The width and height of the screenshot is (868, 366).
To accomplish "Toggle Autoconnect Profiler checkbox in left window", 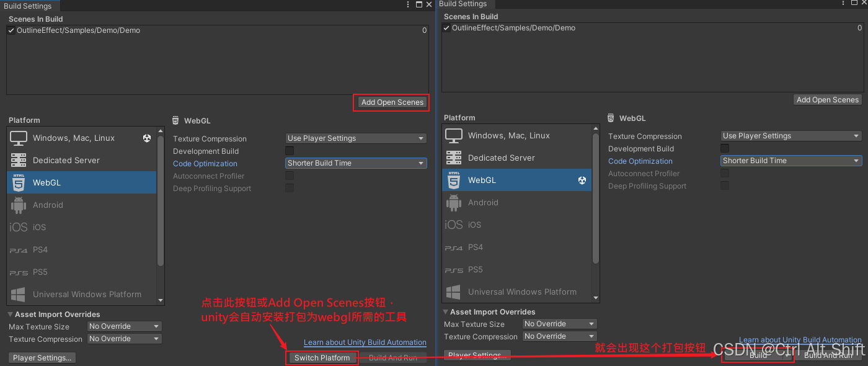I will pyautogui.click(x=290, y=176).
